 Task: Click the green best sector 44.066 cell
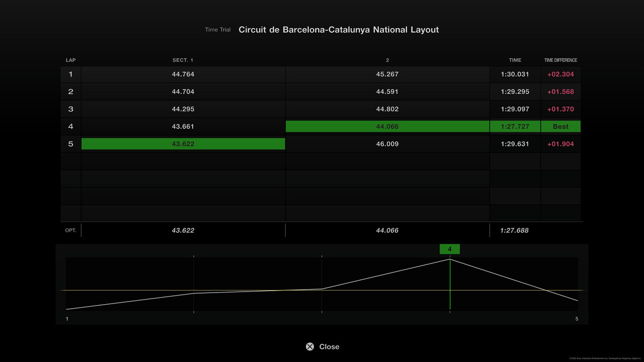[387, 126]
